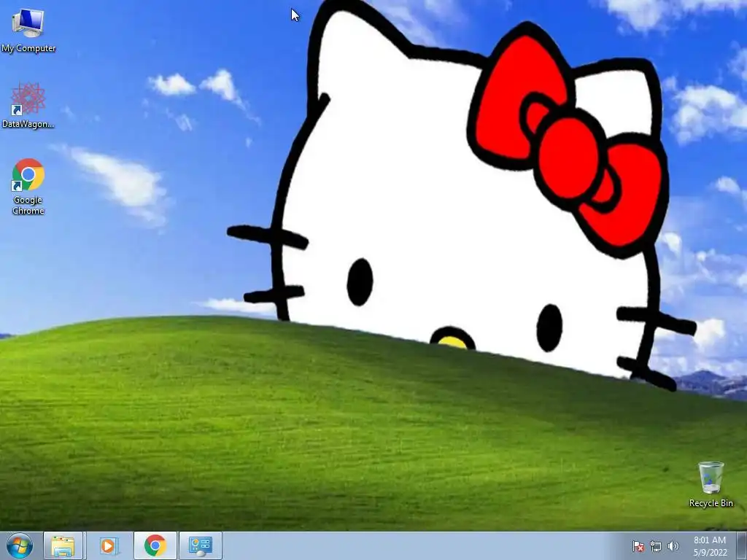Image resolution: width=747 pixels, height=560 pixels.
Task: Open the volume speaker tray icon
Action: click(673, 546)
